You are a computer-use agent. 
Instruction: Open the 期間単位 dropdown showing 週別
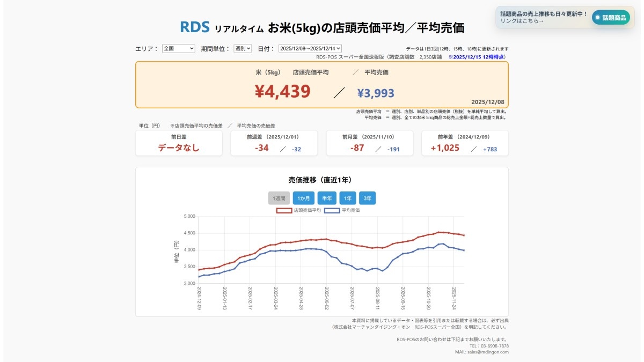coord(241,48)
